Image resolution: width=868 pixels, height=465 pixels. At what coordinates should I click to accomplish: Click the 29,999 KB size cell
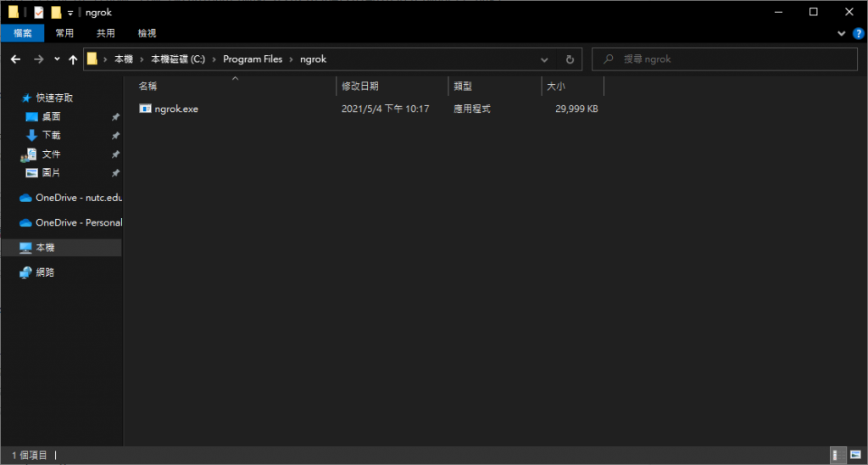pos(576,109)
